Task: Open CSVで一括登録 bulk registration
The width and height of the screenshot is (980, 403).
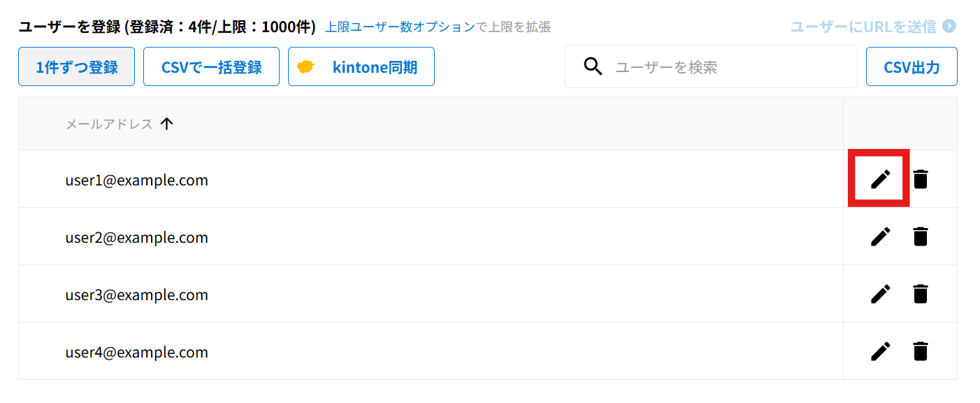Action: tap(211, 67)
